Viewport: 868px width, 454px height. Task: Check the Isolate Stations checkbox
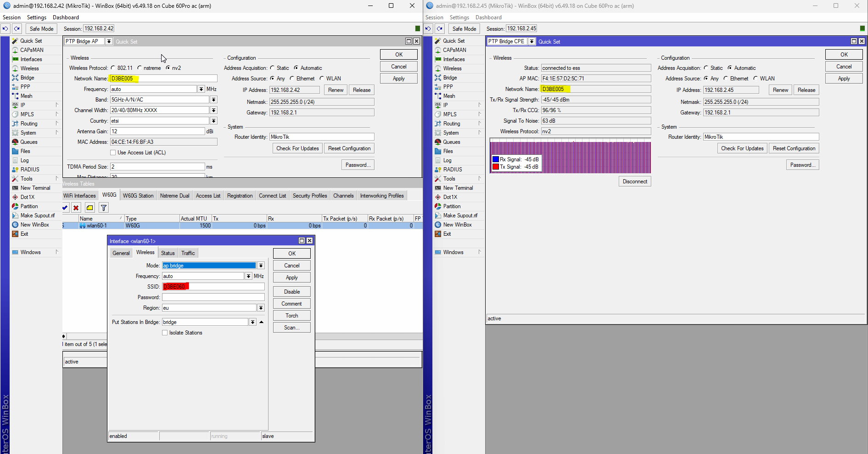165,333
